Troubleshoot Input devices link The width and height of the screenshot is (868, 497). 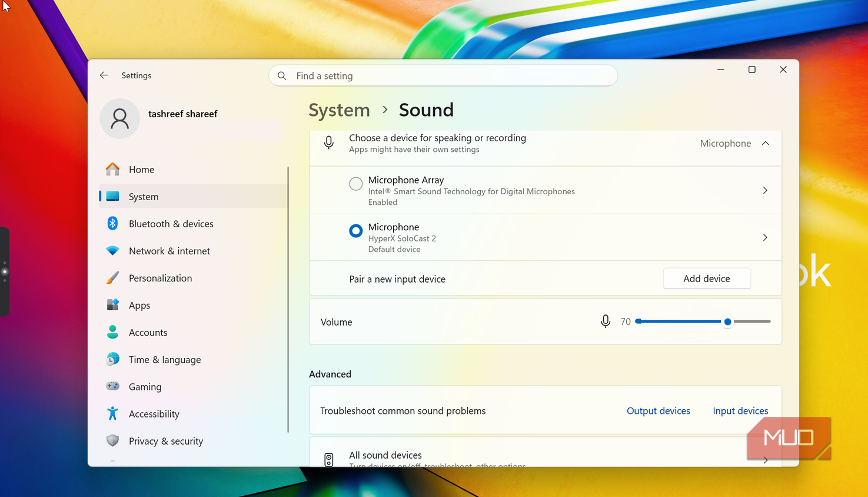point(740,411)
